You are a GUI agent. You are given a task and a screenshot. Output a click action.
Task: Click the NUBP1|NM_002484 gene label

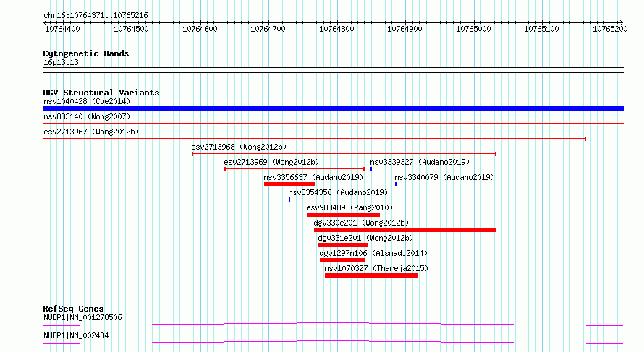[76, 335]
